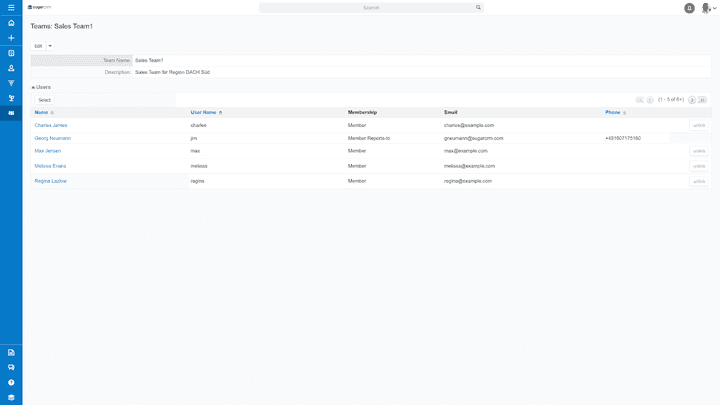Click the notifications bell icon
This screenshot has height=405, width=720.
(689, 8)
